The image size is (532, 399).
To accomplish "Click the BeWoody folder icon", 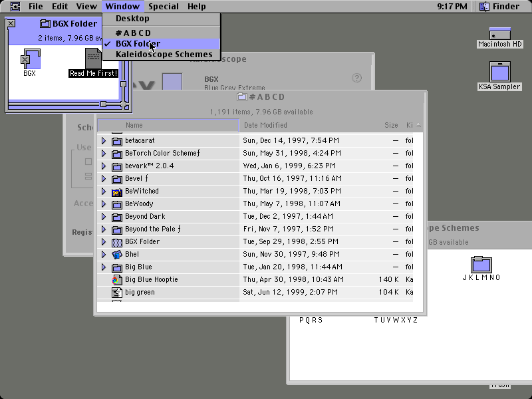I will click(x=117, y=204).
